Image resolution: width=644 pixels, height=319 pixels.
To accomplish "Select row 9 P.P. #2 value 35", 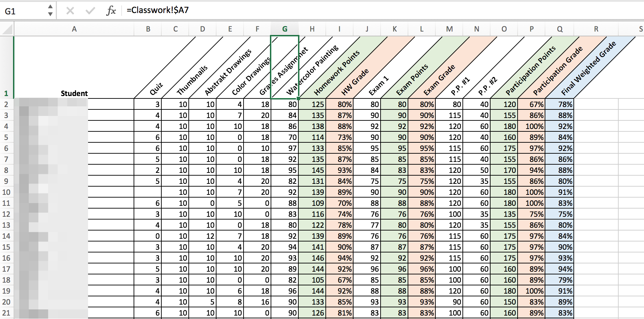I will point(477,181).
